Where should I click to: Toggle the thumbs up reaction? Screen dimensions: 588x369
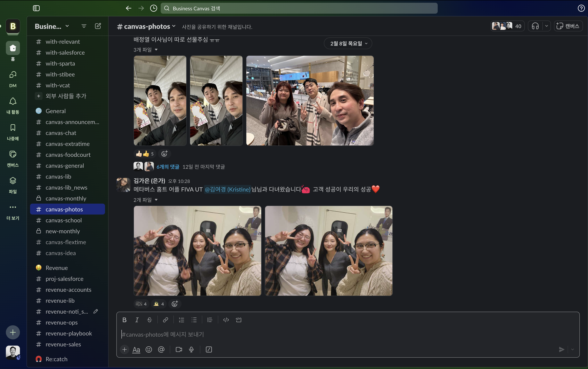tap(144, 154)
